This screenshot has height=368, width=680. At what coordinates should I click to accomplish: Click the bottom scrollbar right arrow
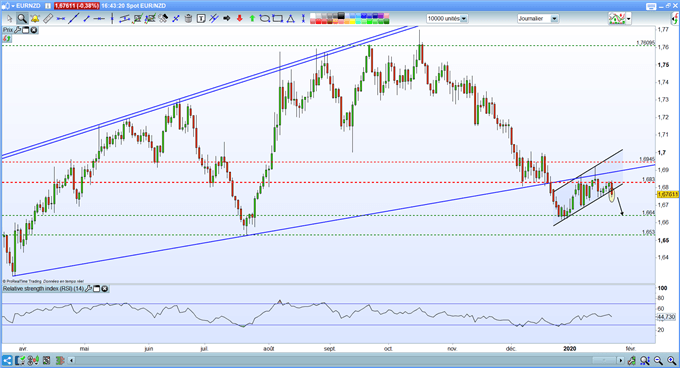pyautogui.click(x=621, y=360)
